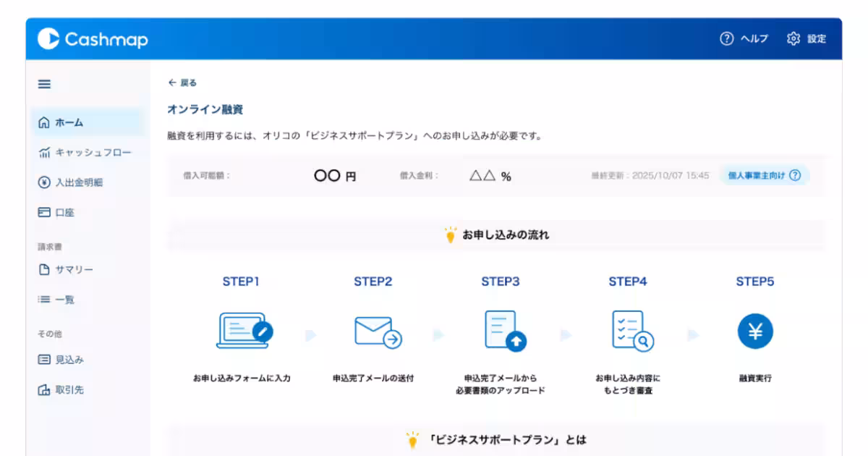
Task: Toggle the sidebar with the hamburger icon
Action: click(43, 83)
